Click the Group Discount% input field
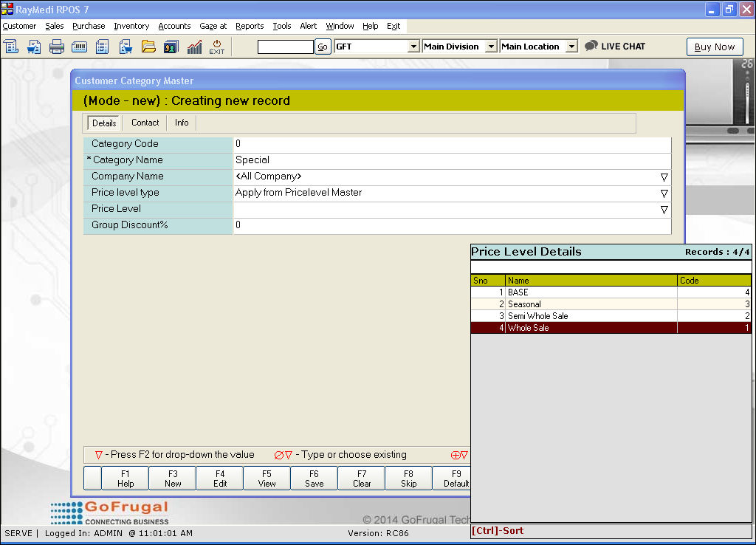The width and height of the screenshot is (756, 545). coord(452,225)
